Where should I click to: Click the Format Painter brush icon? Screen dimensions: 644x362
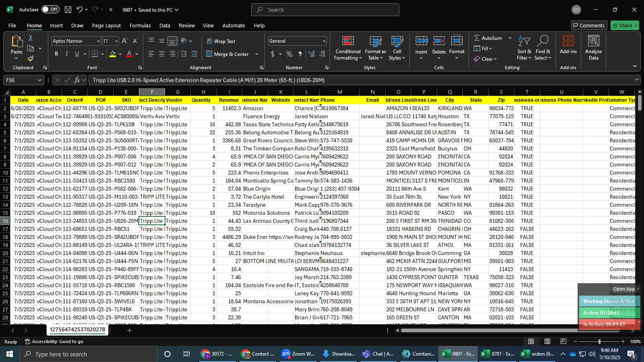[x=31, y=59]
